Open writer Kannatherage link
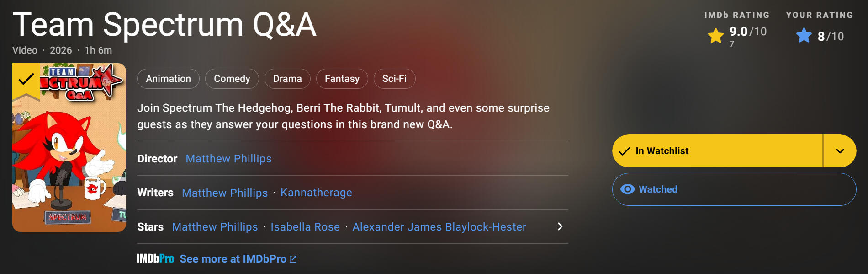 316,193
